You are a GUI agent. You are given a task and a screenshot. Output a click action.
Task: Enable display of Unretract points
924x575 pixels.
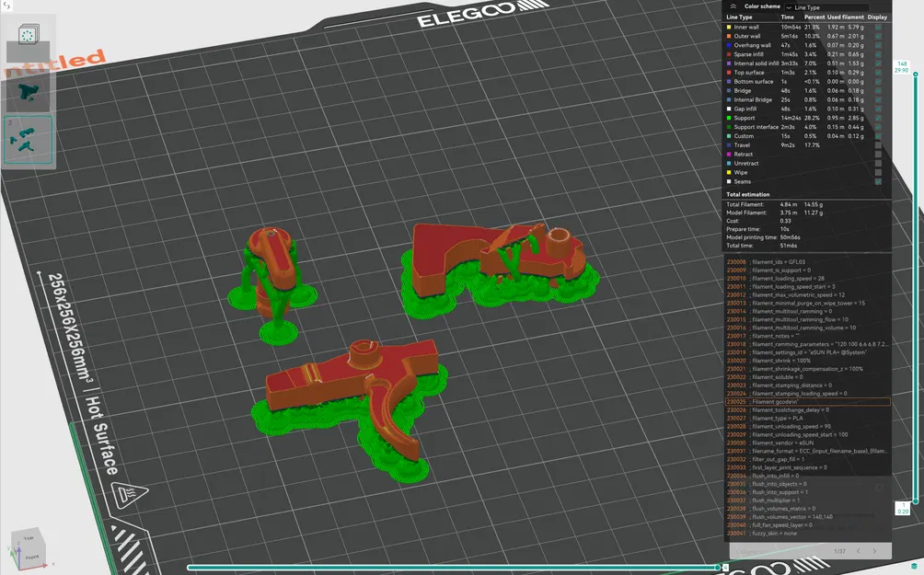pos(878,163)
